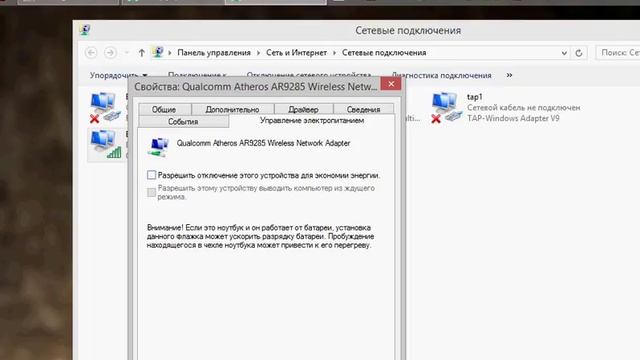Enable Разрешить отключение этого устройства checkbox
The width and height of the screenshot is (640, 360).
point(151,175)
